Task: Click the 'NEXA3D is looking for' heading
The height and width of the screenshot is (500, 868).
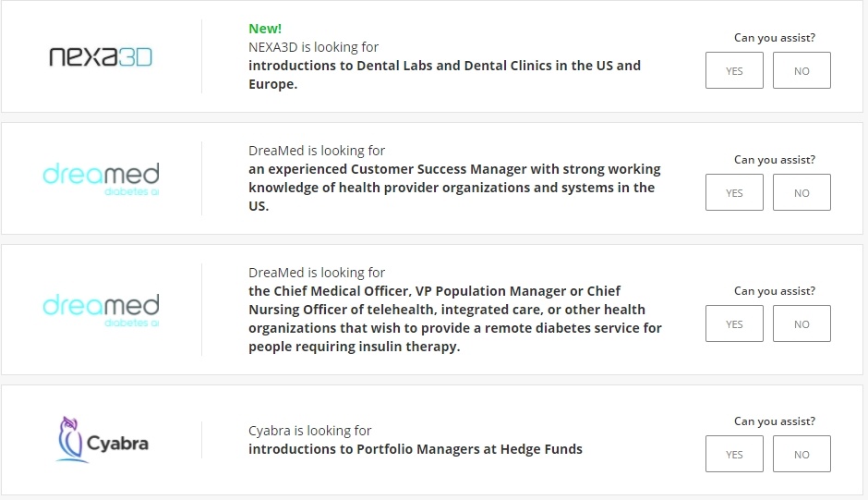Action: [313, 47]
